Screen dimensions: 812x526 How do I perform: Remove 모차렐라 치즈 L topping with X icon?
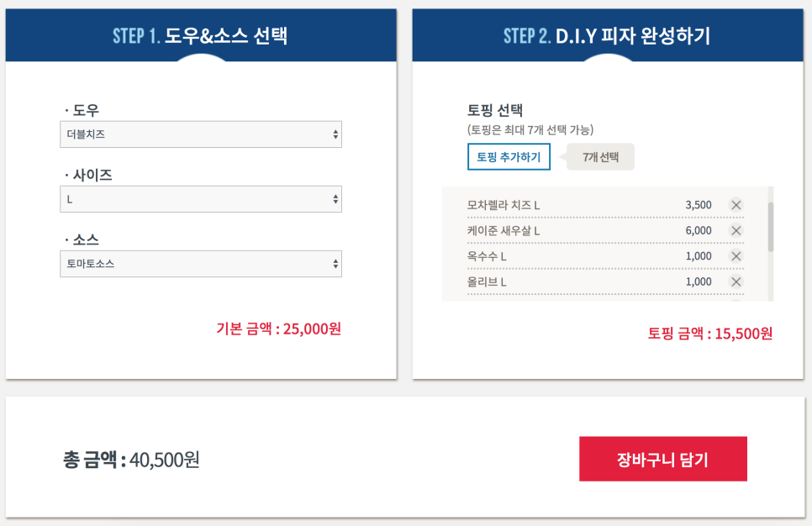[x=736, y=205]
